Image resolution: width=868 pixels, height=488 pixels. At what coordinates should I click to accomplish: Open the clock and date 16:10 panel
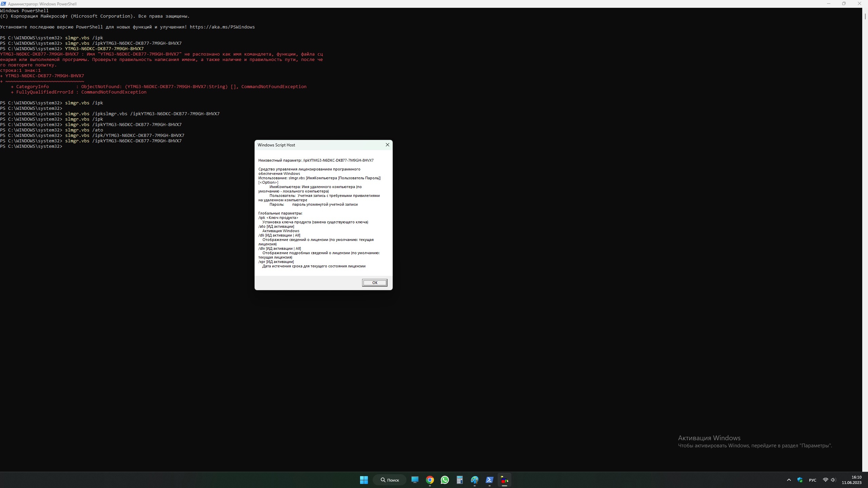click(x=851, y=480)
